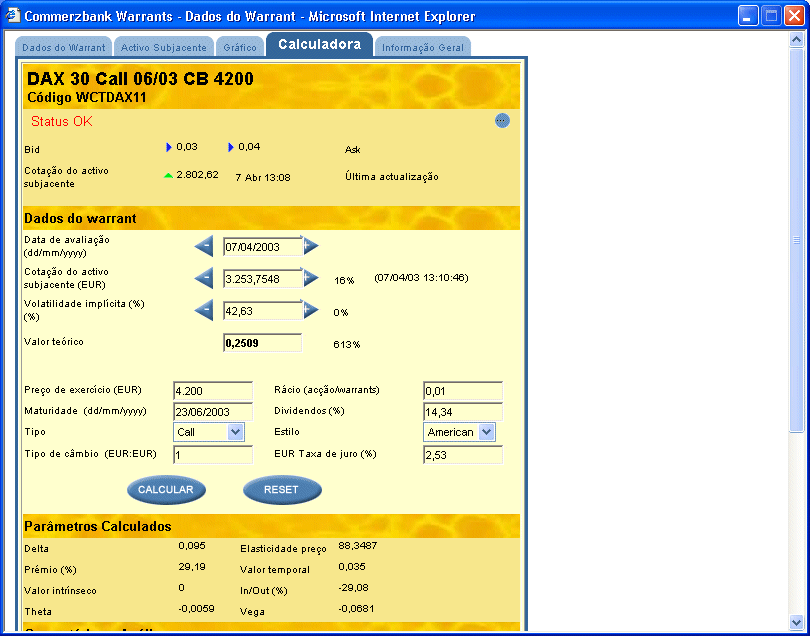The image size is (810, 636).
Task: Click the EUR Taxa de juro field
Action: click(x=463, y=455)
